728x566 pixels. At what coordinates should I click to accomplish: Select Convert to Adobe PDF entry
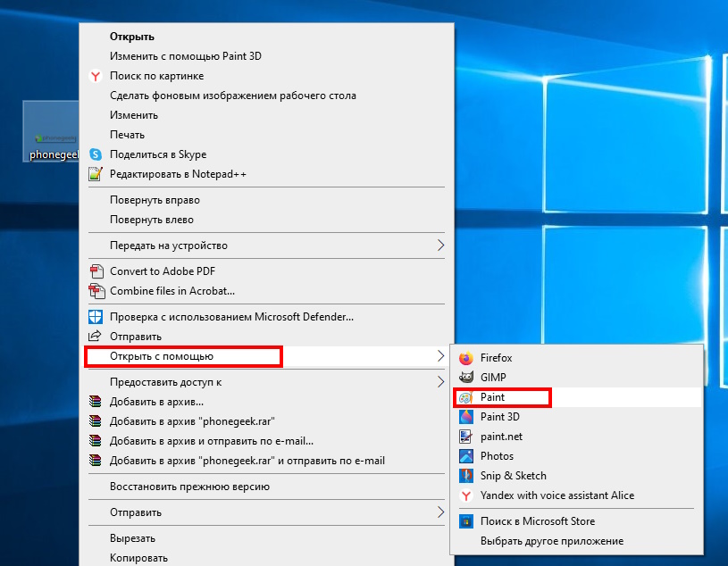pos(163,271)
